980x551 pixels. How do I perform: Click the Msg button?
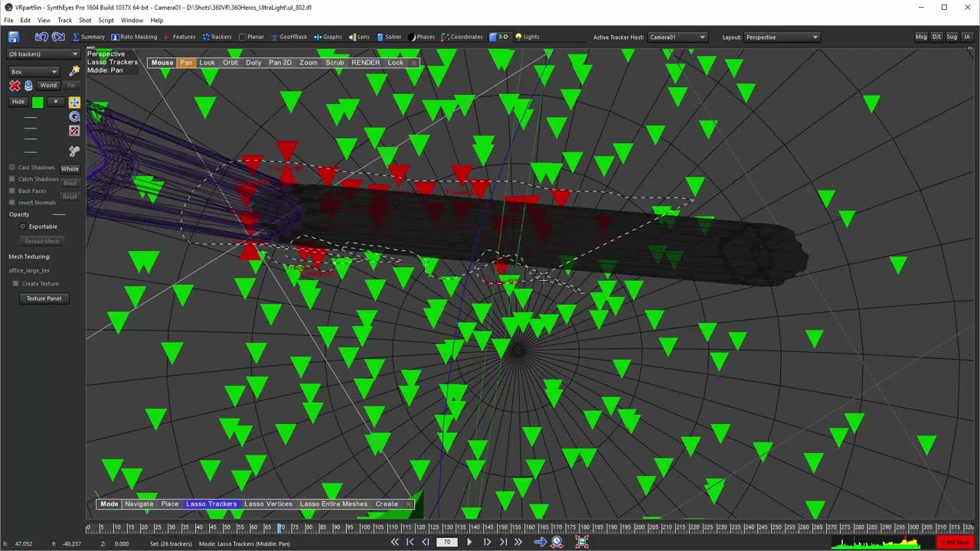click(x=921, y=37)
